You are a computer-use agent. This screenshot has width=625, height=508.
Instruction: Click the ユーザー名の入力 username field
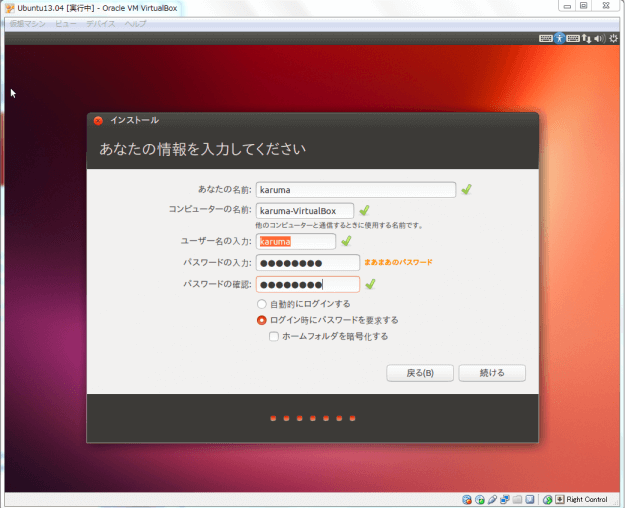pyautogui.click(x=296, y=242)
